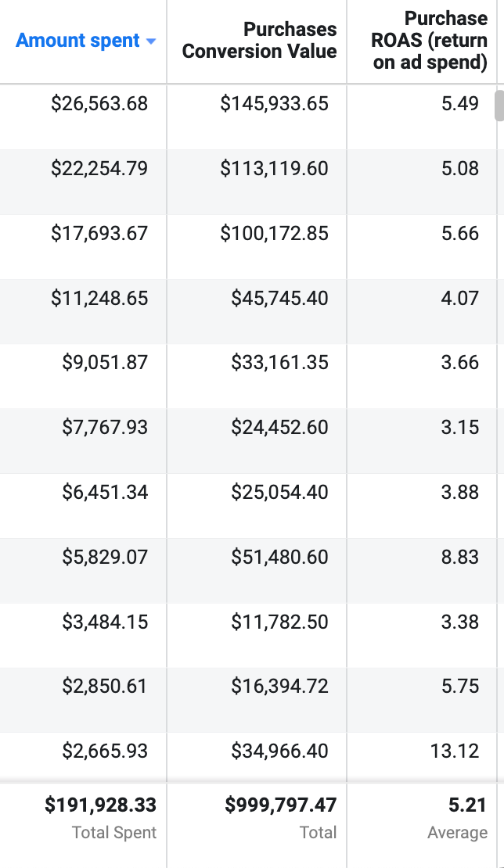Select the $100,172.85 conversion value cell
The image size is (504, 868).
click(x=274, y=234)
